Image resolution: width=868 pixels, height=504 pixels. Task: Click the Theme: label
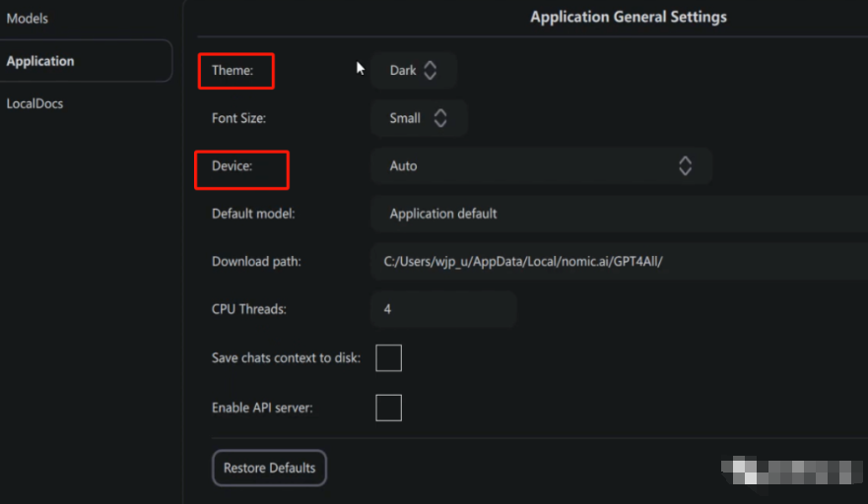pyautogui.click(x=233, y=70)
